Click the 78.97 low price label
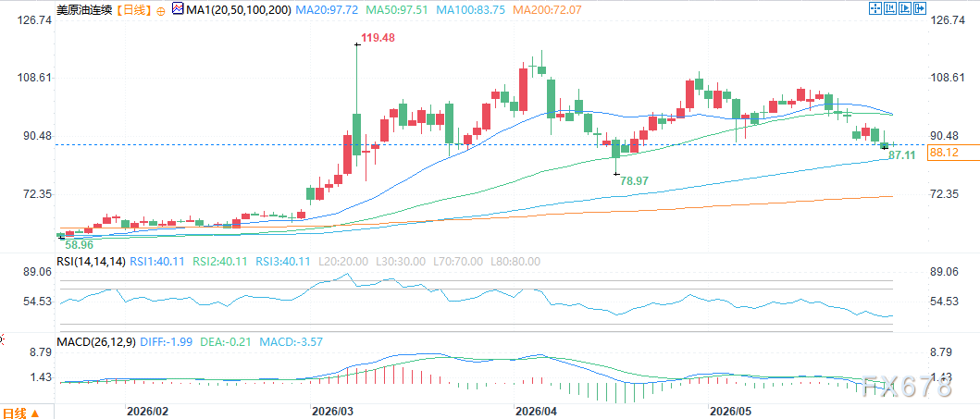This screenshot has height=419, width=980. click(634, 179)
